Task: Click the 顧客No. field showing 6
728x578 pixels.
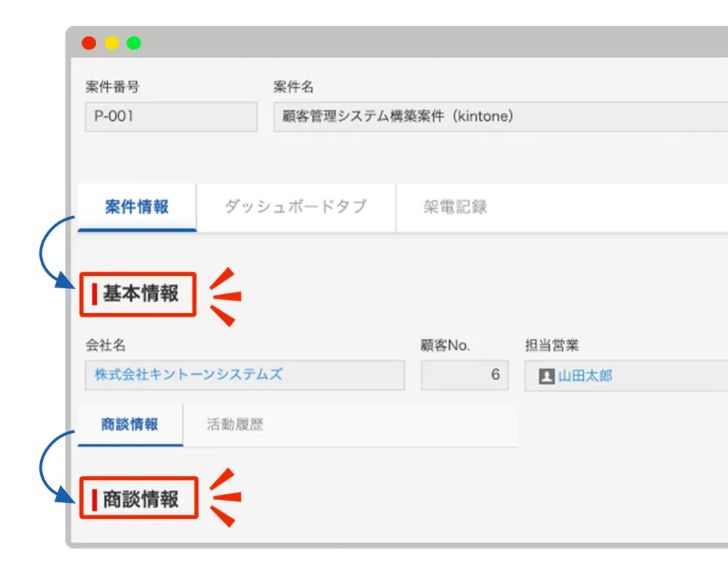Action: click(x=464, y=375)
